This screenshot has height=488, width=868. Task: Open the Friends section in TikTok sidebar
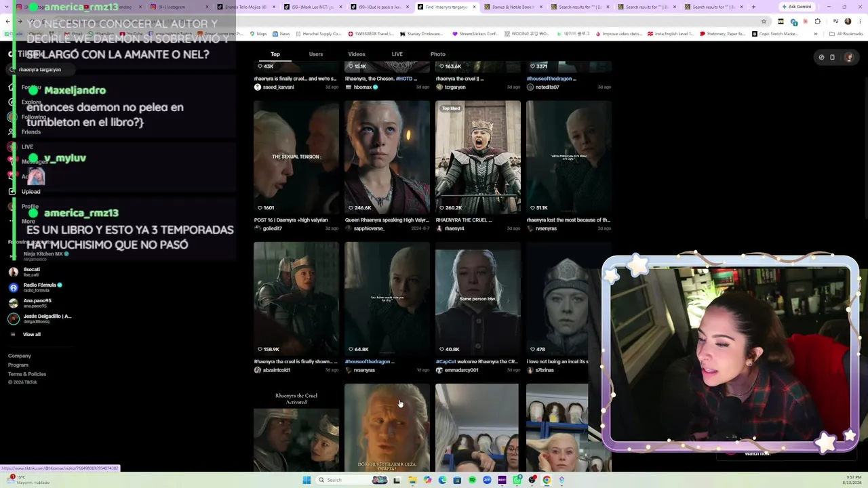click(x=31, y=131)
